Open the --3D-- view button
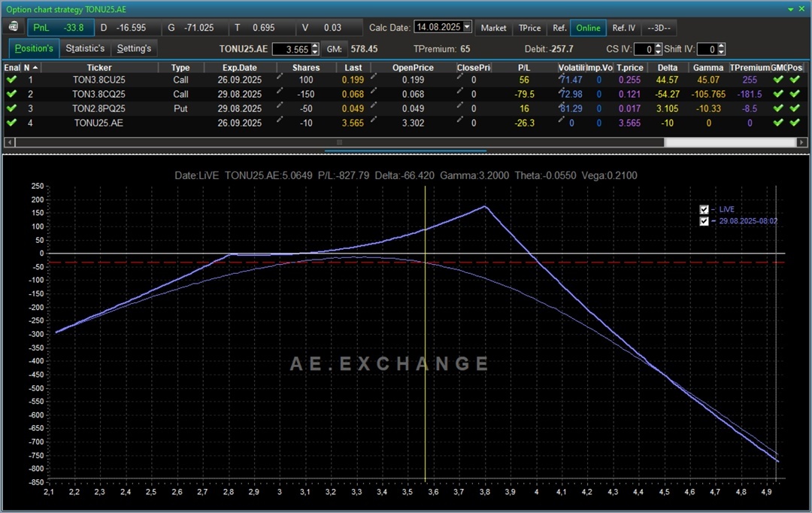This screenshot has height=513, width=812. (659, 28)
